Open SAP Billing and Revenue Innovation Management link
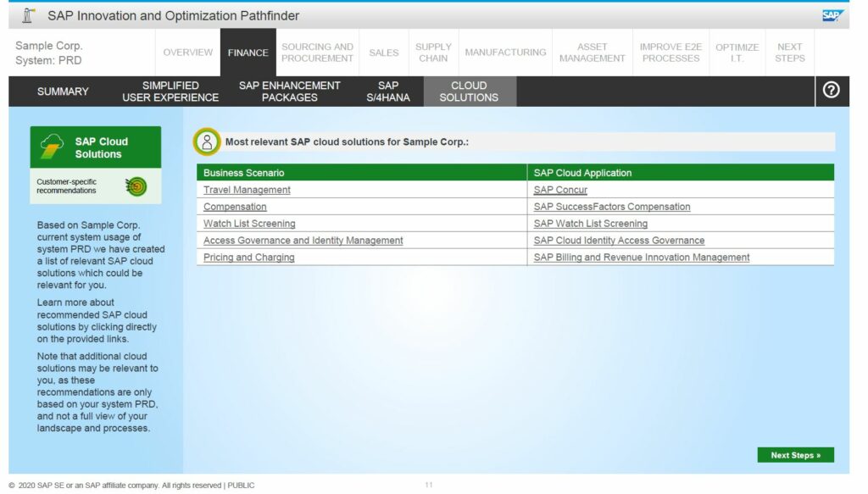This screenshot has width=868, height=494. 642,258
